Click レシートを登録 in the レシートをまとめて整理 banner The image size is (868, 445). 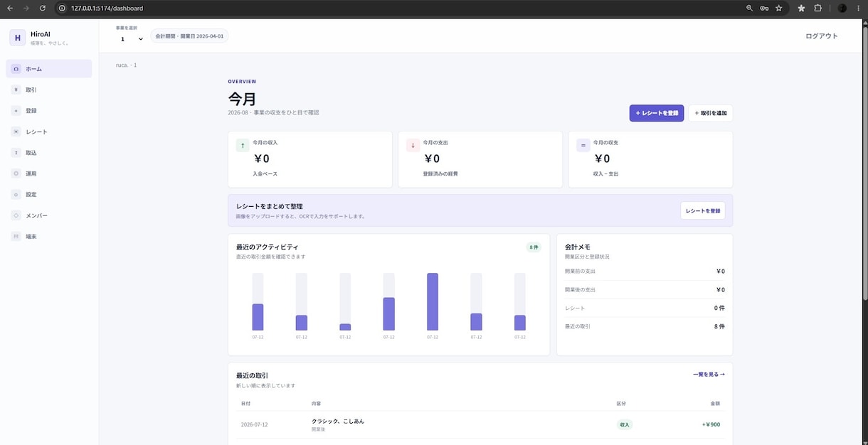tap(703, 210)
